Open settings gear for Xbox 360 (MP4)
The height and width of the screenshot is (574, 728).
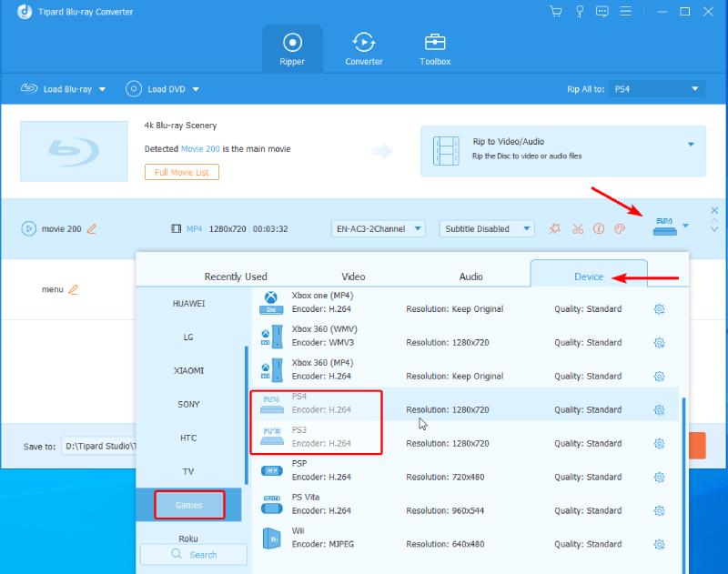(659, 377)
